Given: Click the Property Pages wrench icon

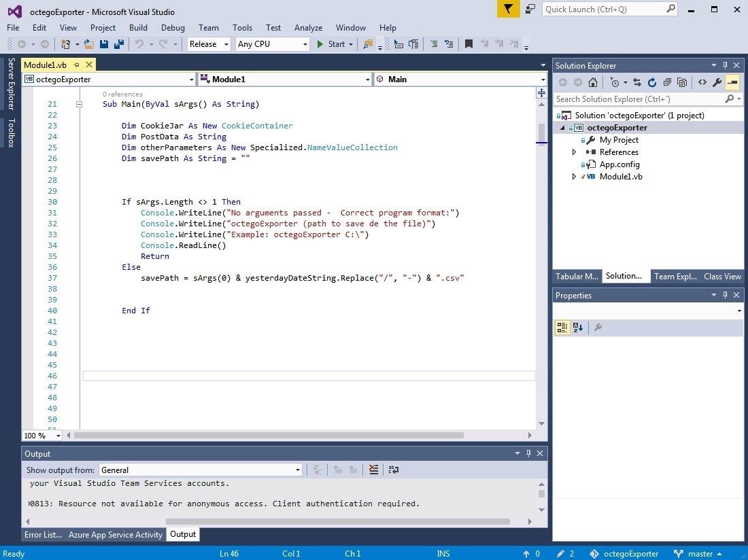Looking at the screenshot, I should pos(598,328).
